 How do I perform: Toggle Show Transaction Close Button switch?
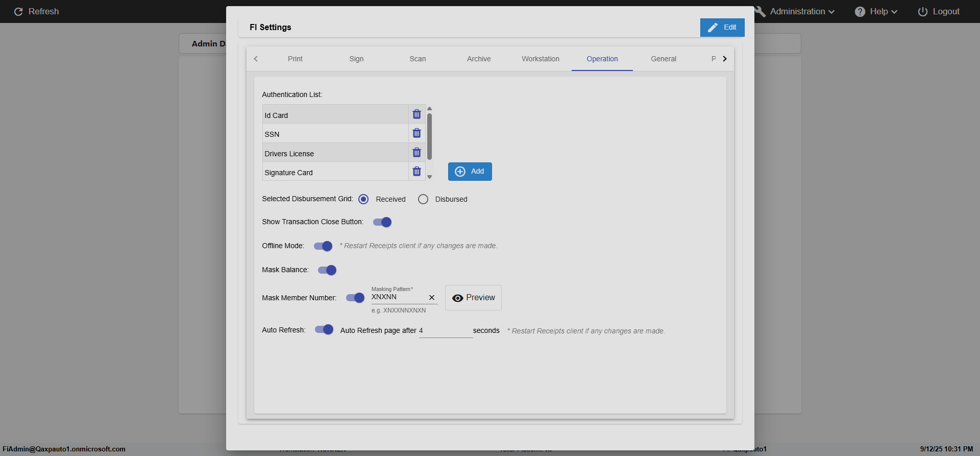(x=382, y=222)
